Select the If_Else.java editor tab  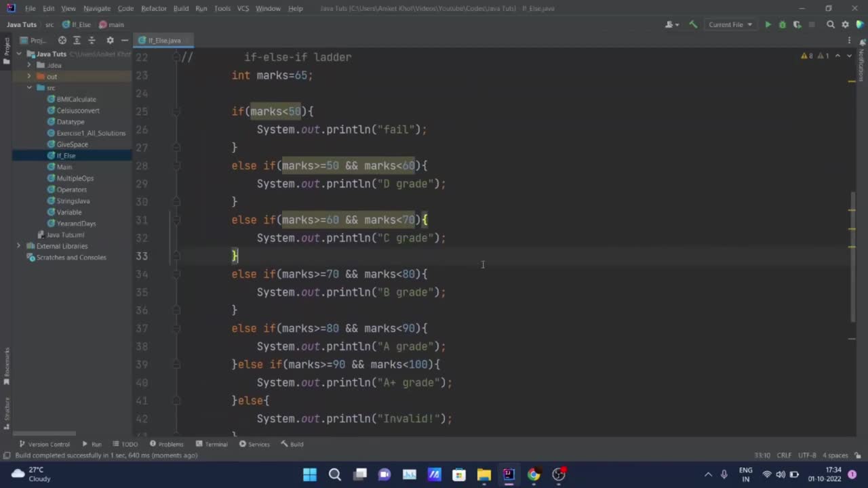[163, 40]
